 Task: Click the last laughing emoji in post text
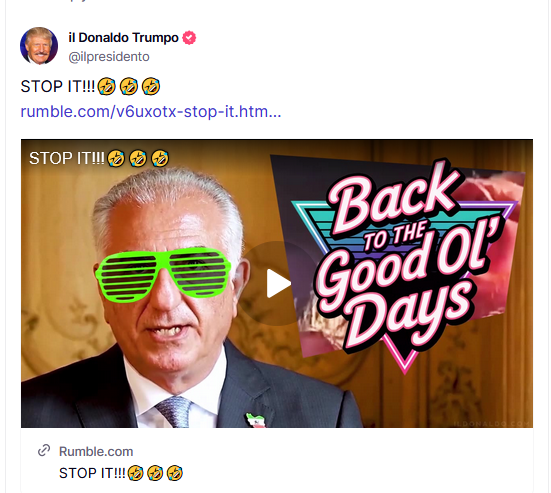click(x=151, y=86)
